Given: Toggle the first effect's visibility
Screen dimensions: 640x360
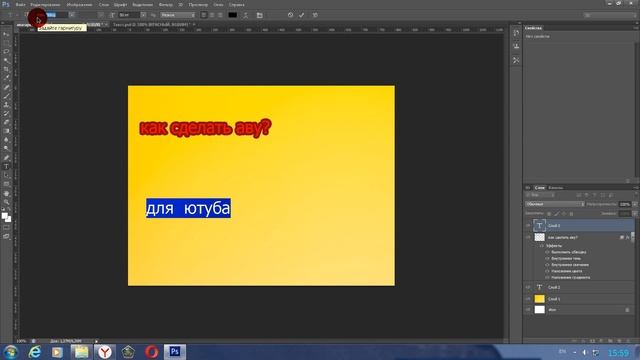Looking at the screenshot, I should [547, 252].
